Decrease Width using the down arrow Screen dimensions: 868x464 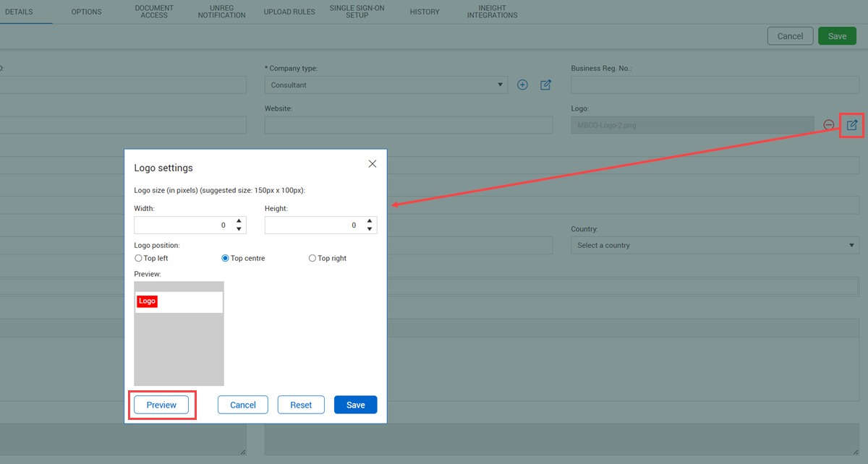(239, 229)
